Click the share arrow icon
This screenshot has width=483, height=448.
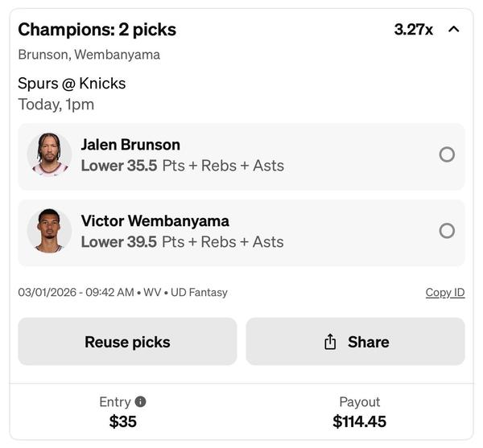330,342
